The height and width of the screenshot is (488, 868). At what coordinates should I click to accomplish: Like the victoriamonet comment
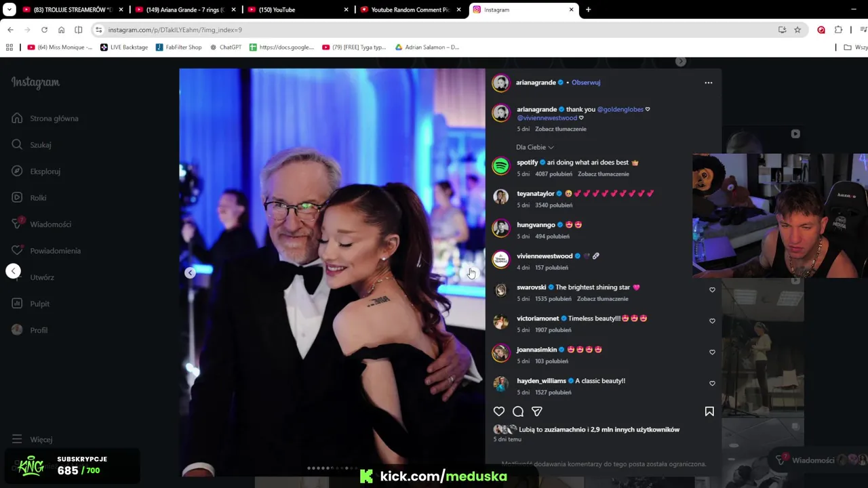coord(712,321)
